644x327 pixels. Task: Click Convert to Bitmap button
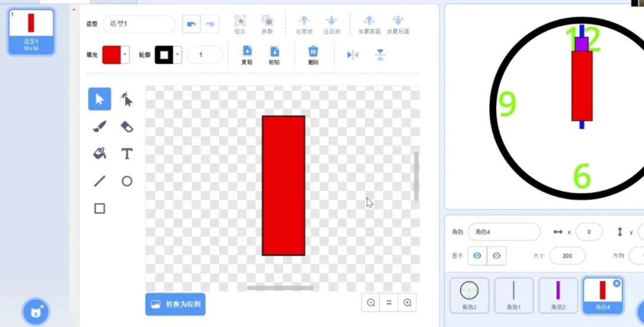pos(175,304)
